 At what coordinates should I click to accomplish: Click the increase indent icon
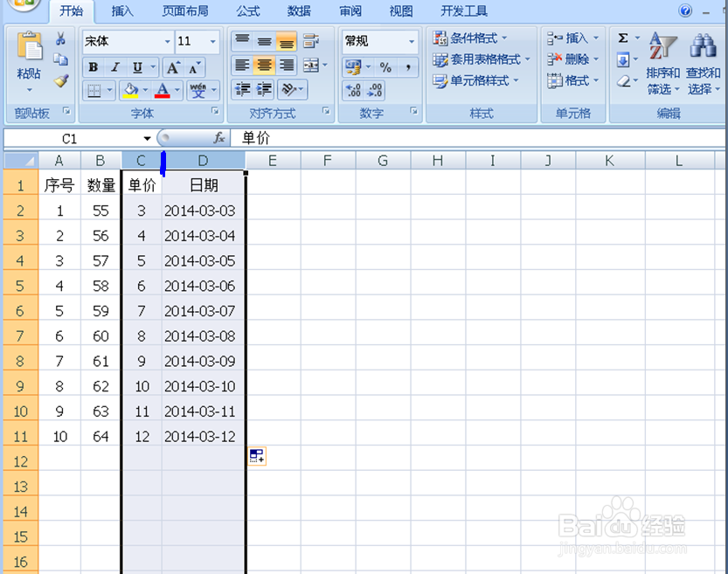pos(264,89)
